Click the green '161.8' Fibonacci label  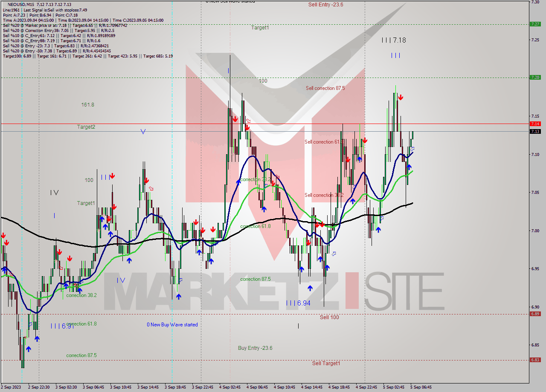coord(87,104)
